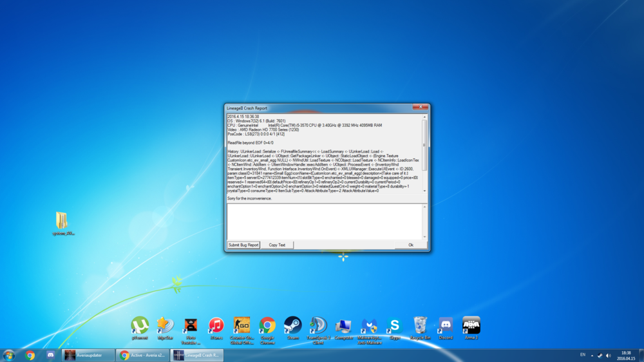Open the Discord desktop shortcut
Screen dimensions: 644x362
click(x=446, y=326)
